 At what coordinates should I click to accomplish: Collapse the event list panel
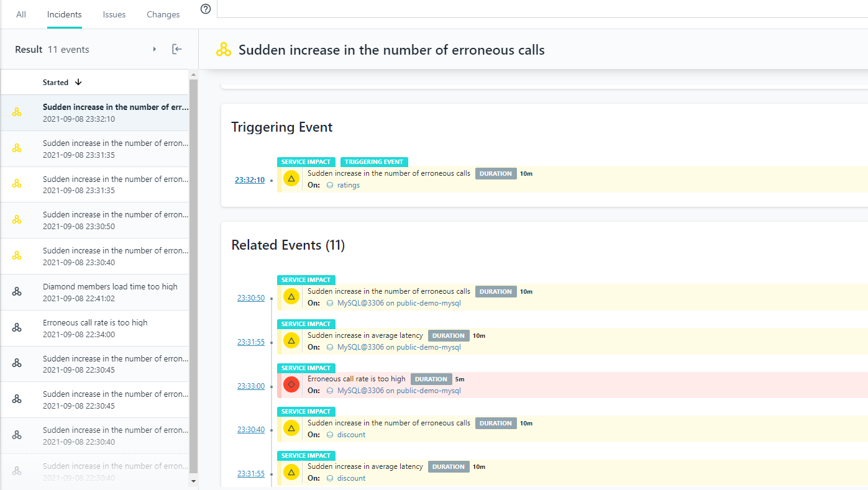point(177,49)
